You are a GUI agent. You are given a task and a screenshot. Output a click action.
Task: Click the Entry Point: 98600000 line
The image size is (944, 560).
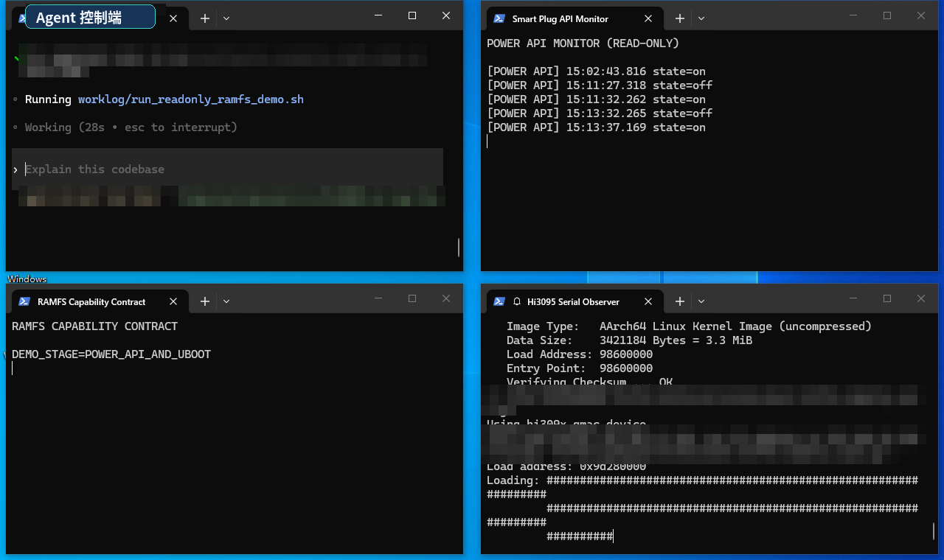[580, 368]
